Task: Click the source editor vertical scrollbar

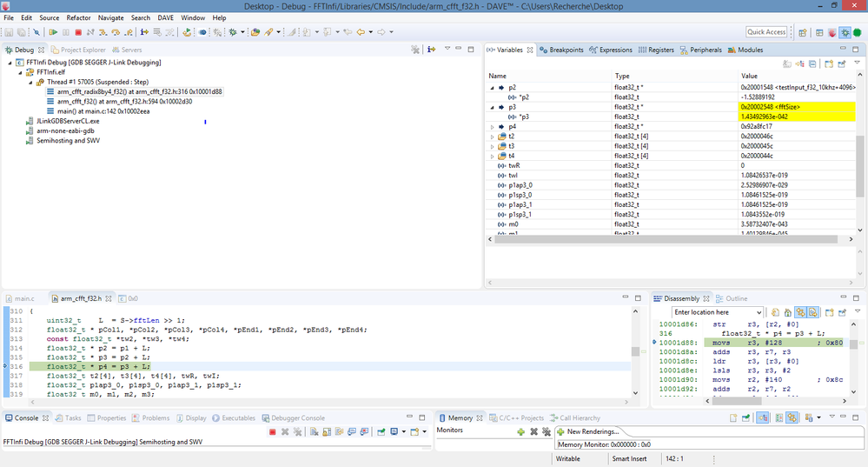Action: [635, 352]
